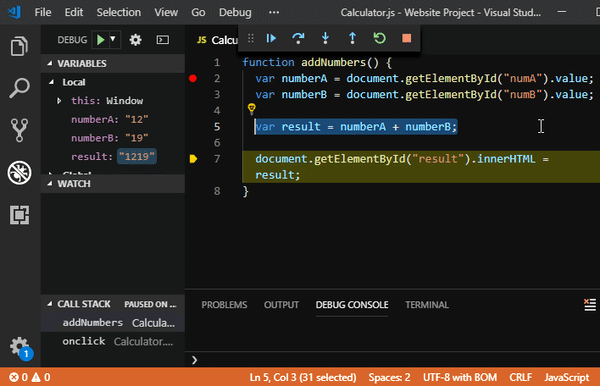Select the numberB variable row
Screen dimensions: 600x386
pos(112,138)
